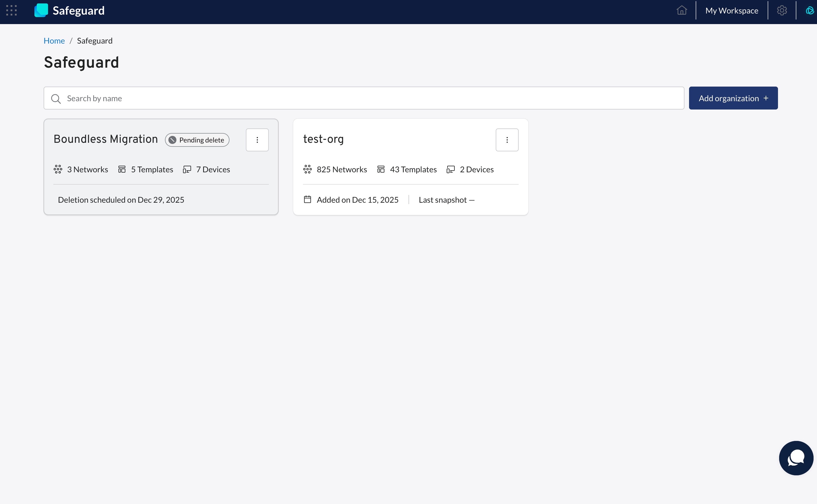Screen dimensions: 817x504
Task: Click the search magnifier icon
Action: (56, 99)
